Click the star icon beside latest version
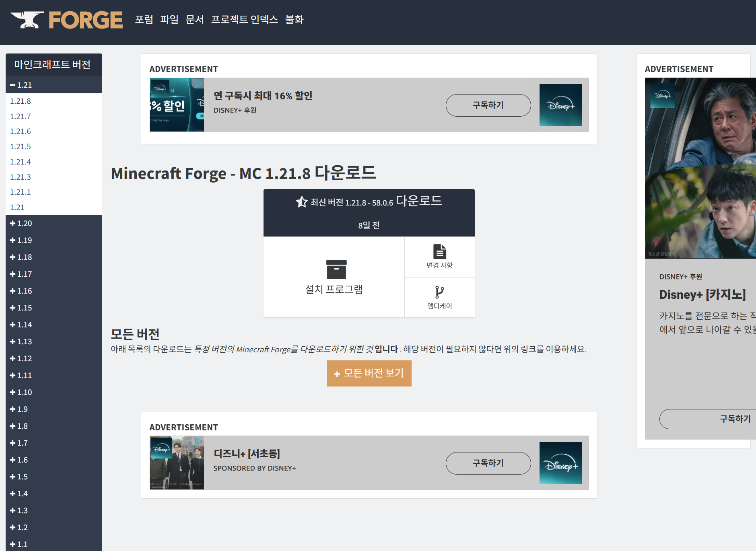Viewport: 756px width, 551px height. [302, 201]
